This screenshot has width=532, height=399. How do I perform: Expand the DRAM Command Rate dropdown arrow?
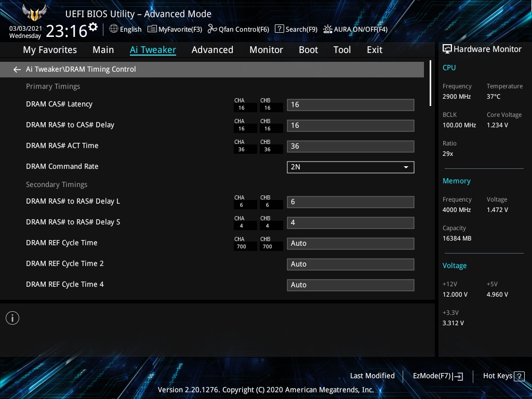pyautogui.click(x=406, y=167)
